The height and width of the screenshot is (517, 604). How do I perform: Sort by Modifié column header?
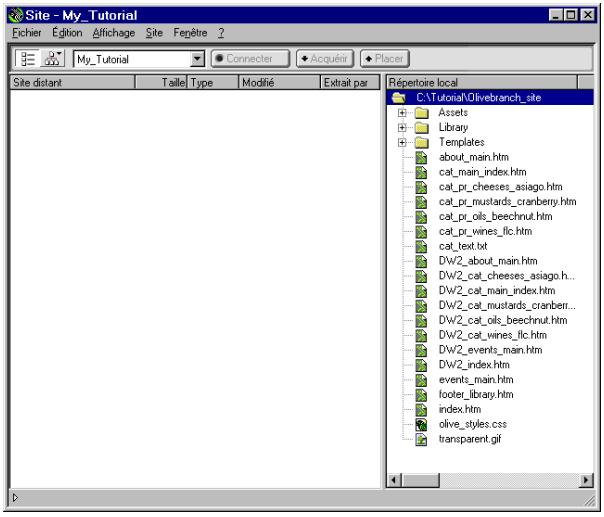point(279,82)
